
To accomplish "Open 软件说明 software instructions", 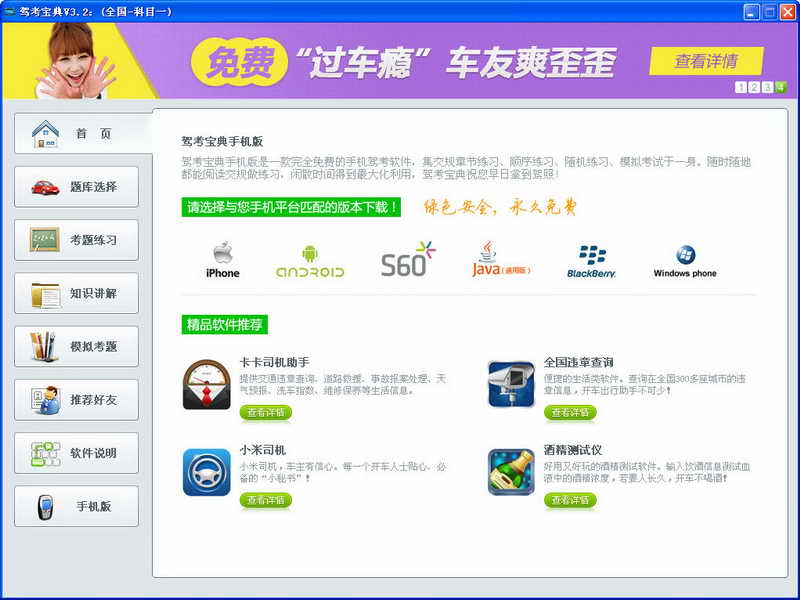I will (77, 453).
